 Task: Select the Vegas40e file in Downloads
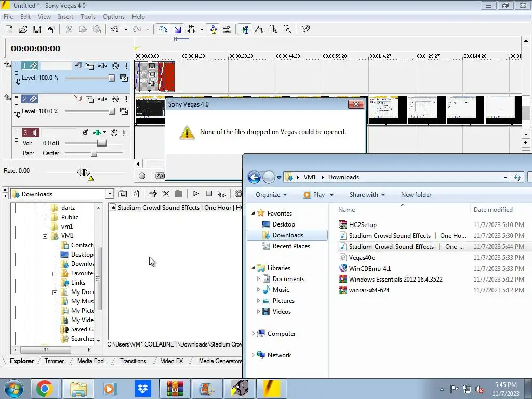click(362, 258)
